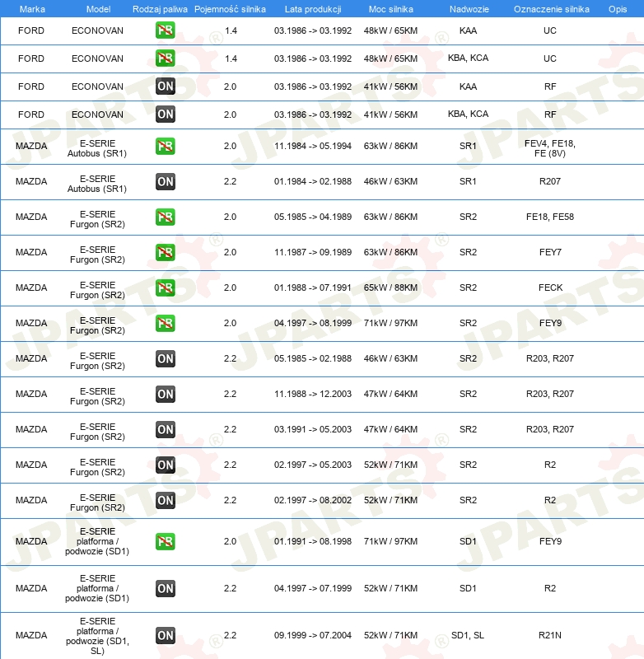This screenshot has height=659, width=644.
Task: Click the ON diesel icon in the Autobus R207 row
Action: click(x=165, y=181)
